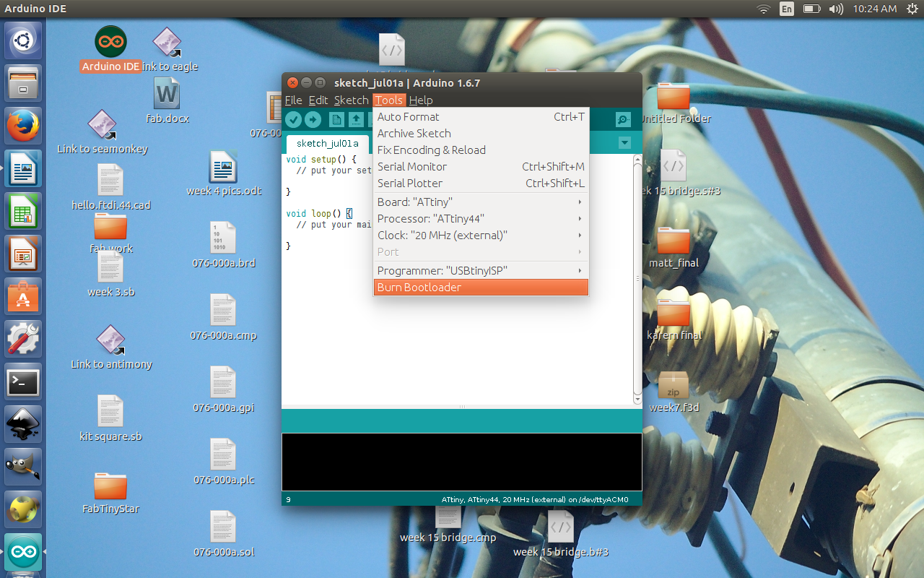Screen dimensions: 924x578
Task: Select week7.f3d zip file
Action: (674, 392)
